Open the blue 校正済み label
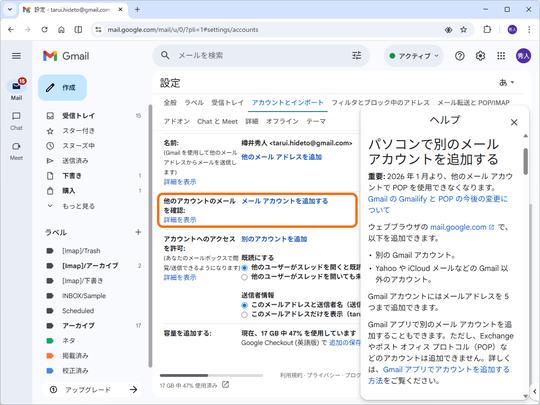The image size is (540, 405). coord(93,371)
